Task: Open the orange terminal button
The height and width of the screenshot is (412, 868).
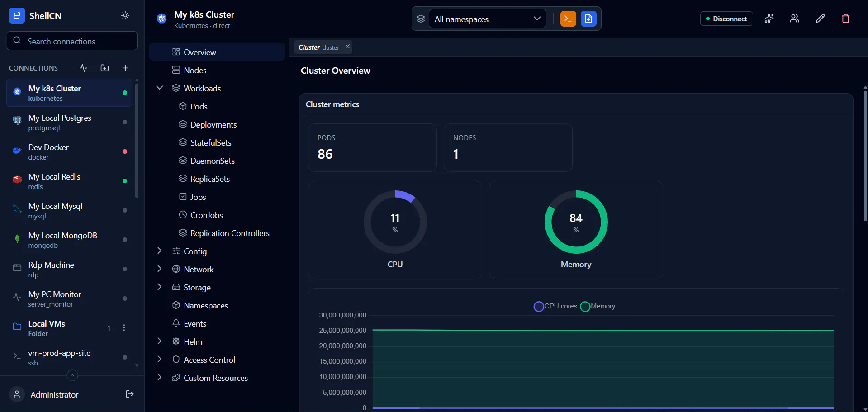Action: pyautogui.click(x=568, y=19)
